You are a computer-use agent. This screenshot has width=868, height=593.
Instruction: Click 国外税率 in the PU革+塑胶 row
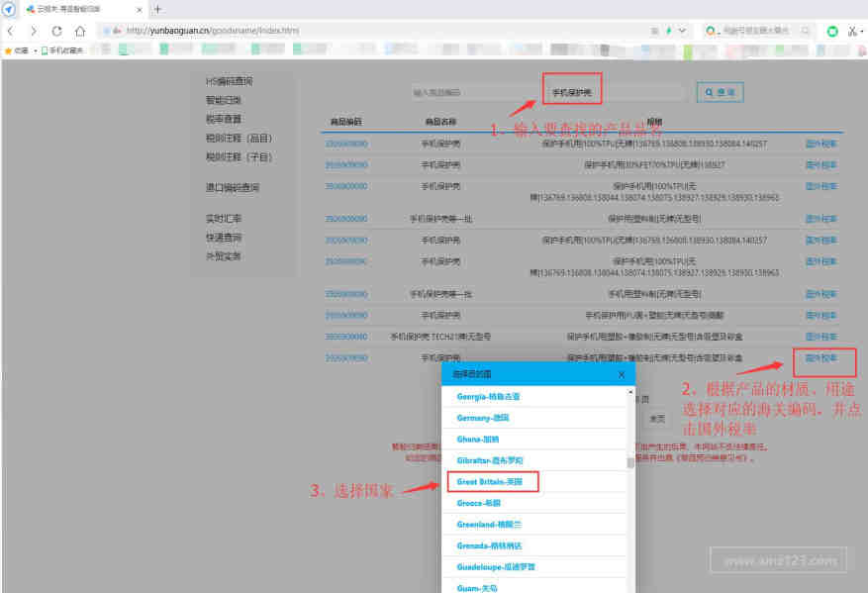click(821, 316)
